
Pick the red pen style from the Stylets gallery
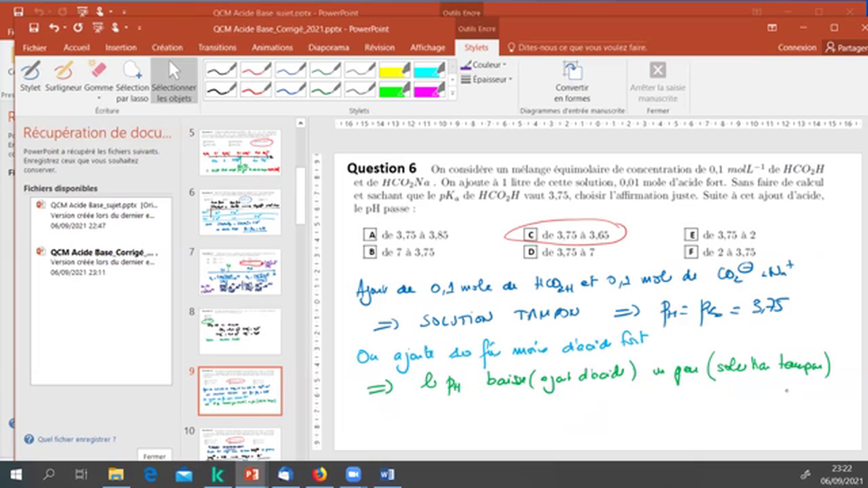(256, 70)
